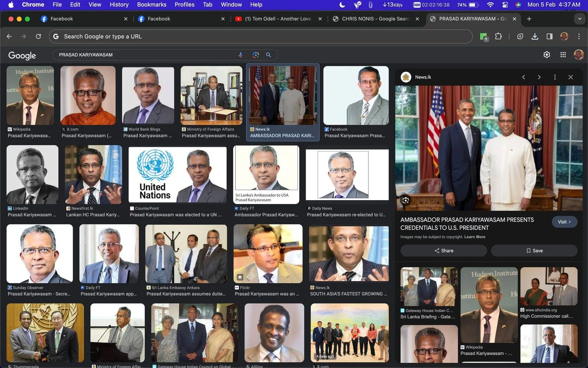
Task: Search inside image with Lens icon
Action: (405, 200)
